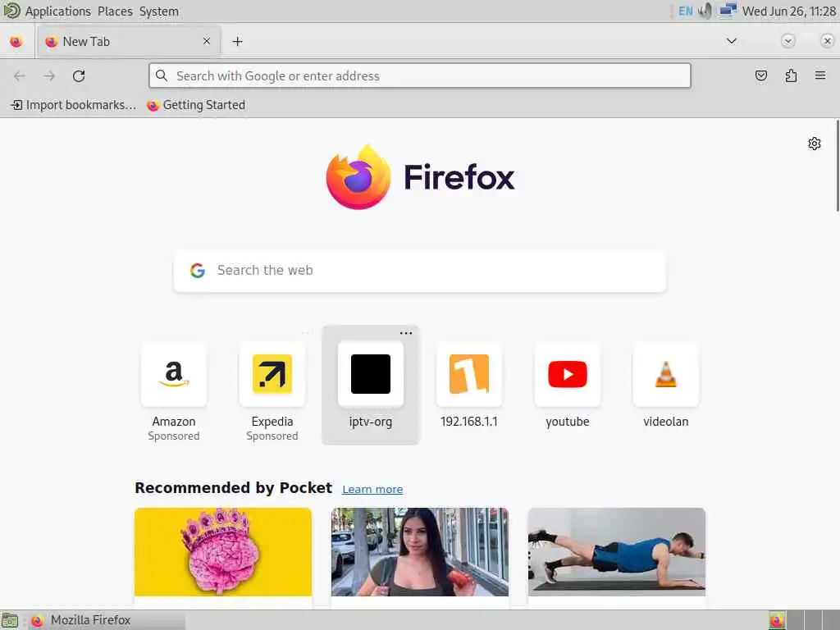The image size is (840, 630).
Task: Open a new tab with plus button
Action: [237, 41]
